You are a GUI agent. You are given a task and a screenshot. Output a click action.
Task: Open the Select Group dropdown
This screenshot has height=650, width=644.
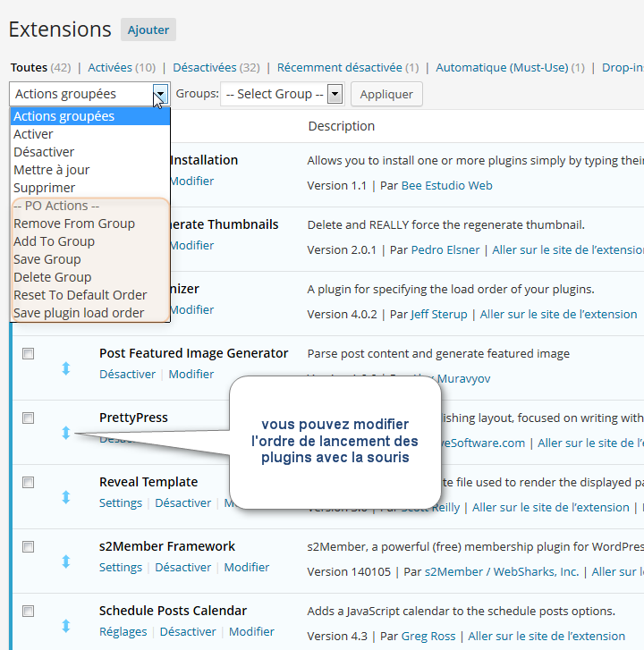pyautogui.click(x=283, y=94)
